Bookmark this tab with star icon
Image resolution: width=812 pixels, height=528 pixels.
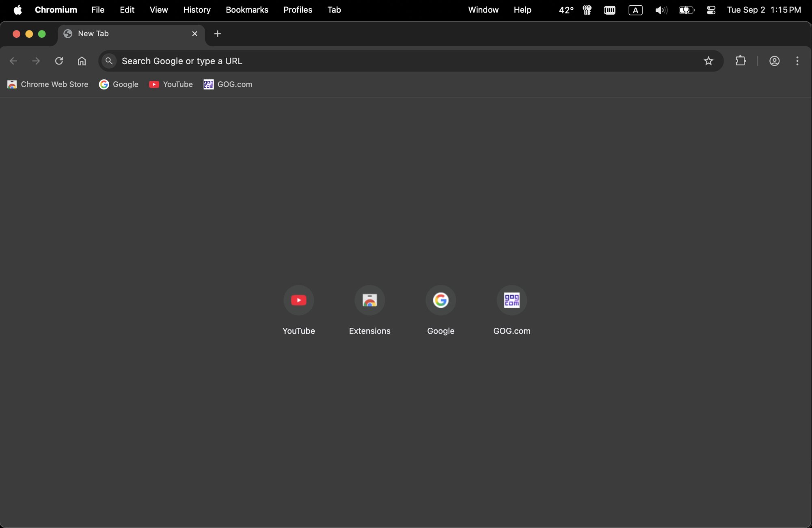click(708, 61)
